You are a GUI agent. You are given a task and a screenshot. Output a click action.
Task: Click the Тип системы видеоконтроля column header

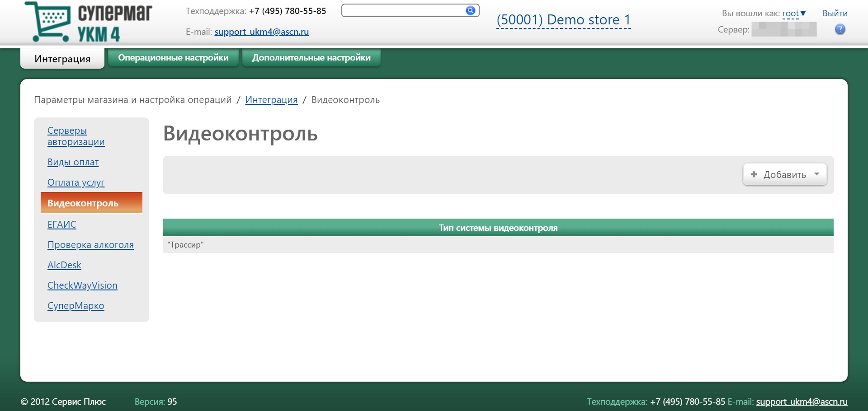point(498,228)
